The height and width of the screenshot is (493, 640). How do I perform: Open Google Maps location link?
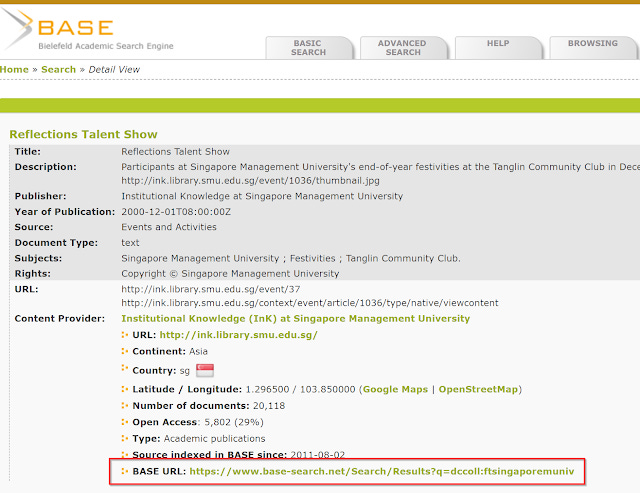(396, 389)
